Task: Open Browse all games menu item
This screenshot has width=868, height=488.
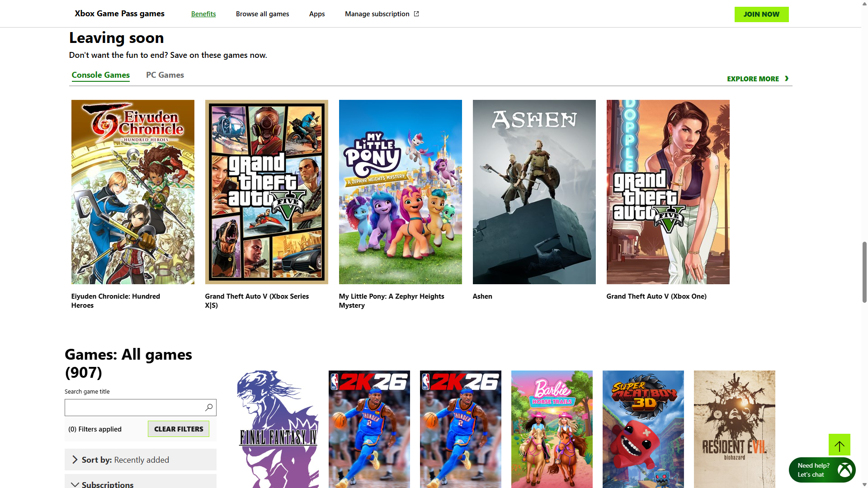Action: (x=262, y=14)
